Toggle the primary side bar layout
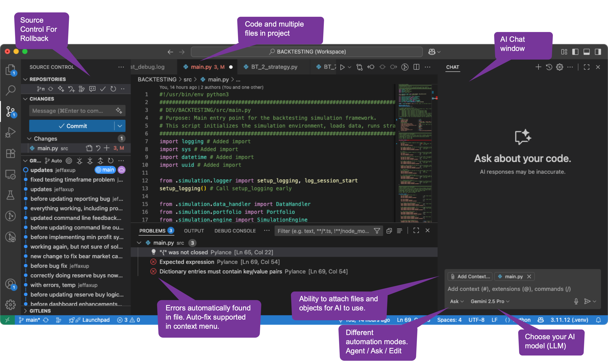 tap(575, 52)
